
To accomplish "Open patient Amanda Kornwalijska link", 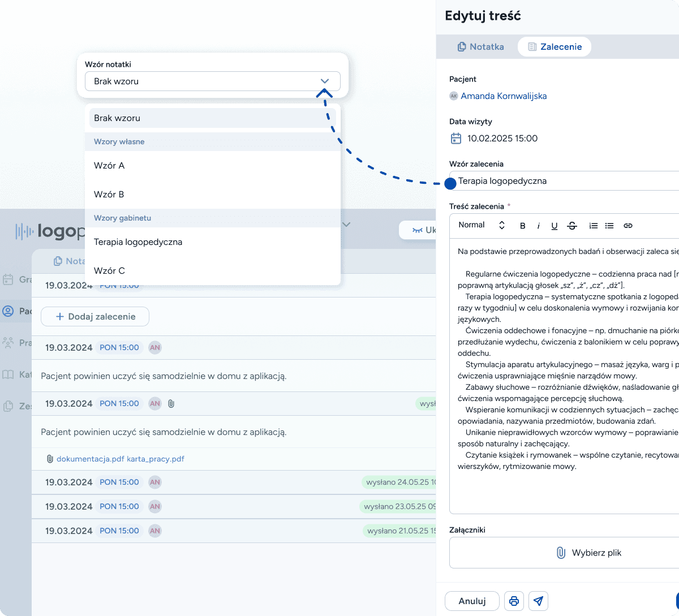I will point(504,96).
